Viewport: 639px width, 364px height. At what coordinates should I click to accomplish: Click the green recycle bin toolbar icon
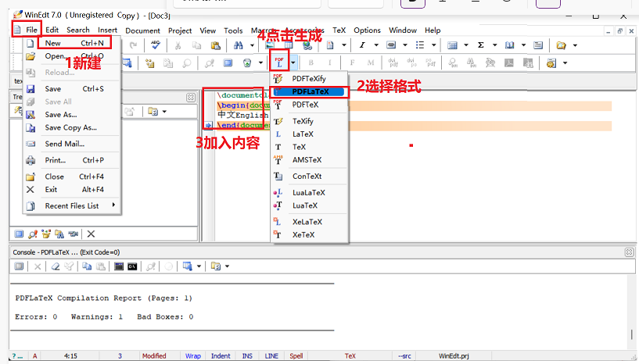[247, 63]
